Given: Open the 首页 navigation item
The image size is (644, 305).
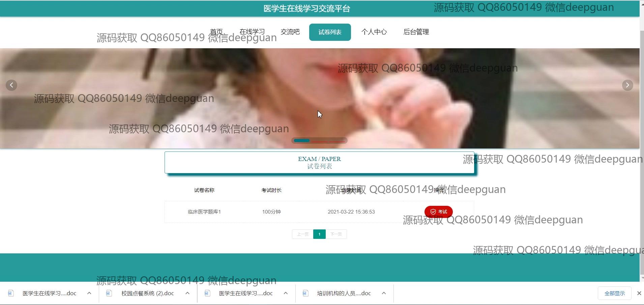Looking at the screenshot, I should coord(216,32).
